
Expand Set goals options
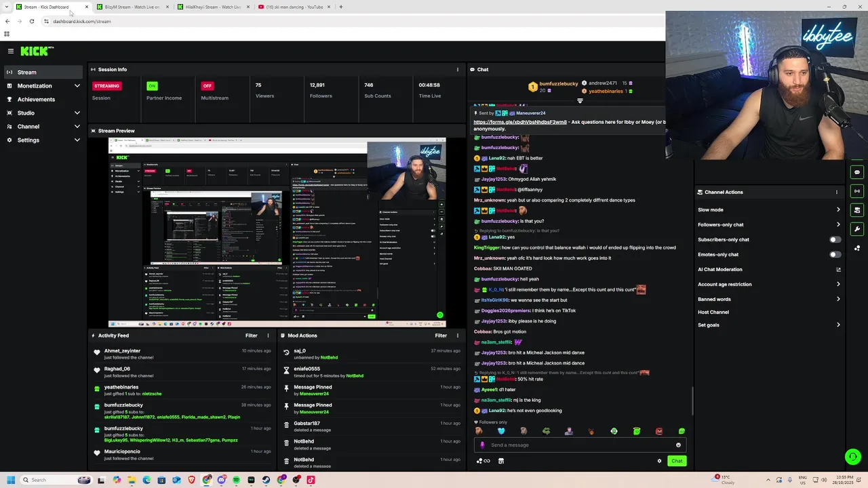tap(838, 325)
